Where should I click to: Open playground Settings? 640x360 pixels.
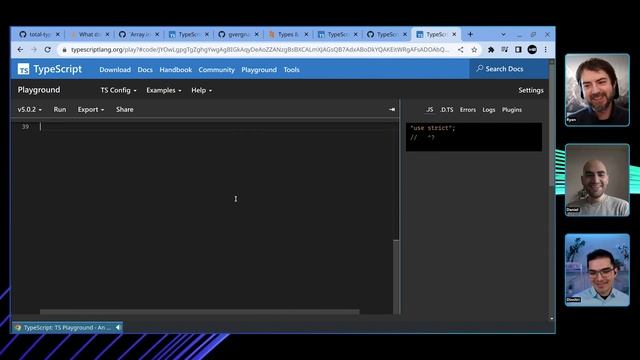click(531, 90)
